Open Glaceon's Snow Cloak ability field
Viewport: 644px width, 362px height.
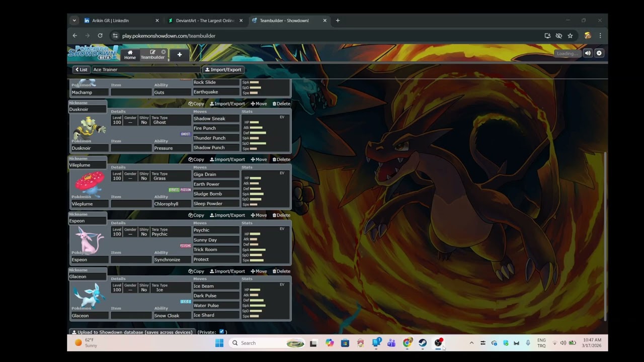coord(172,316)
